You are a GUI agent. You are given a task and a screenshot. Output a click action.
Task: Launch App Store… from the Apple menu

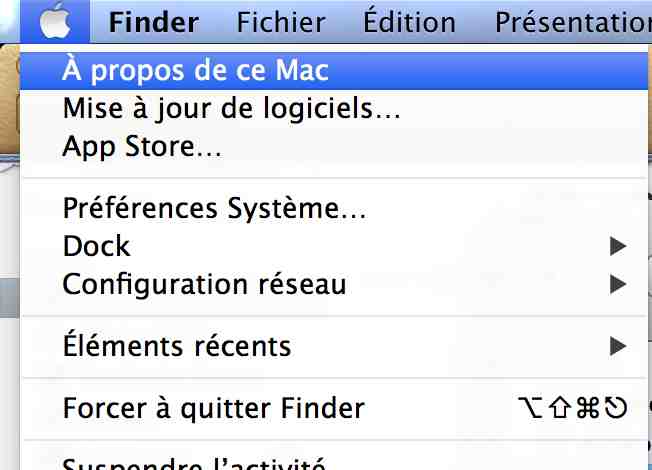click(142, 146)
